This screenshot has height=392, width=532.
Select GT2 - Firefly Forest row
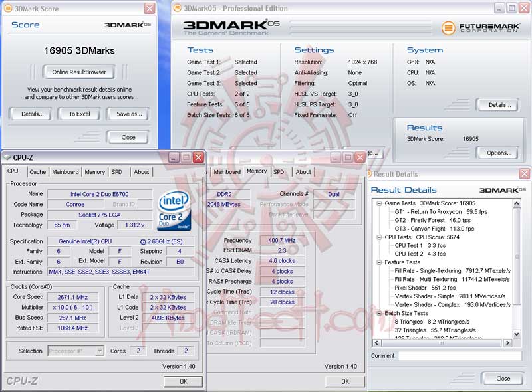(x=433, y=220)
